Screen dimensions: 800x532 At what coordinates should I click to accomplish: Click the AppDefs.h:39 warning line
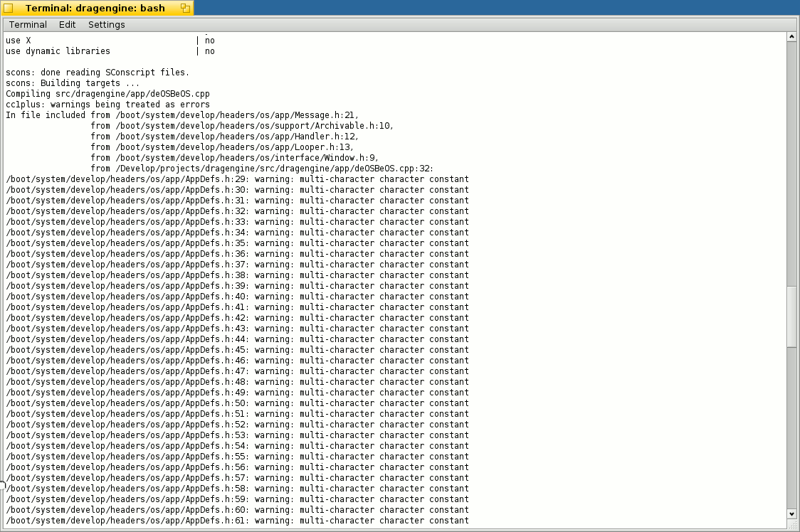tap(237, 286)
